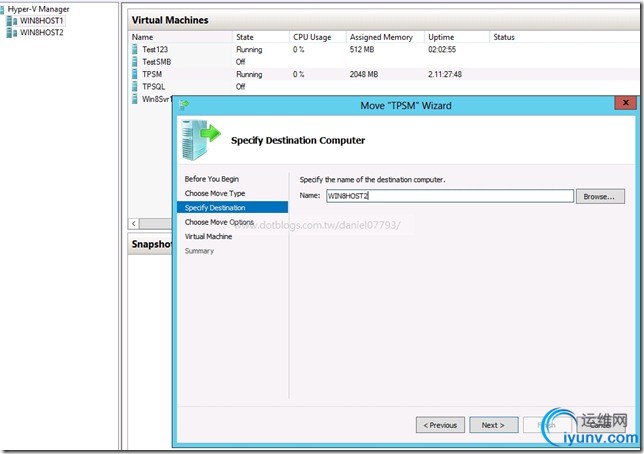644x454 pixels.
Task: Click Running state of Test123
Action: tap(249, 50)
